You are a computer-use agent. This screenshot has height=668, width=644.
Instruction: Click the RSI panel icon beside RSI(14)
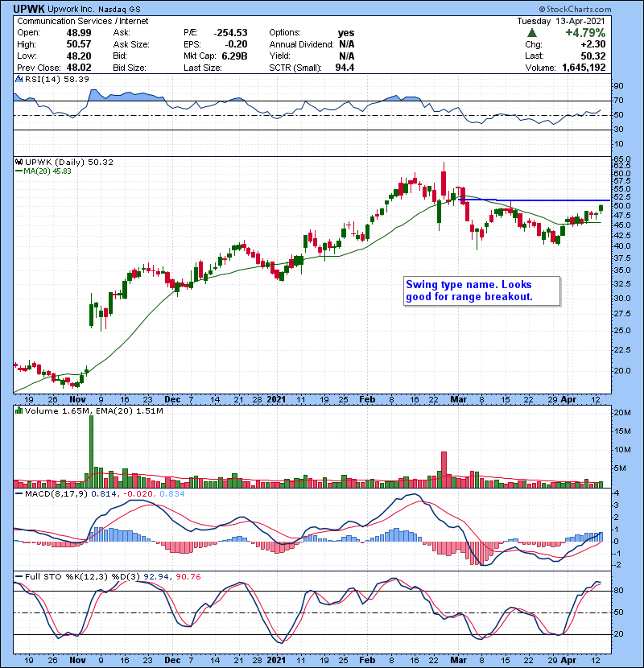point(19,79)
